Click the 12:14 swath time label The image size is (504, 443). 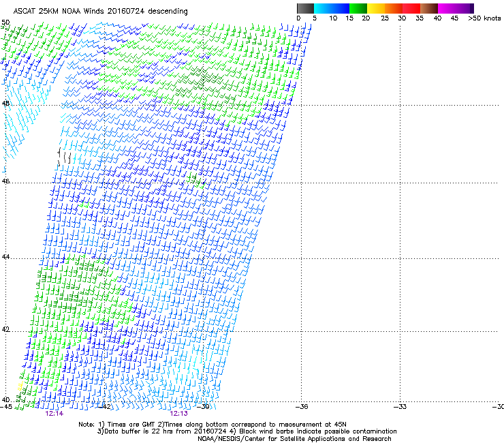54,414
